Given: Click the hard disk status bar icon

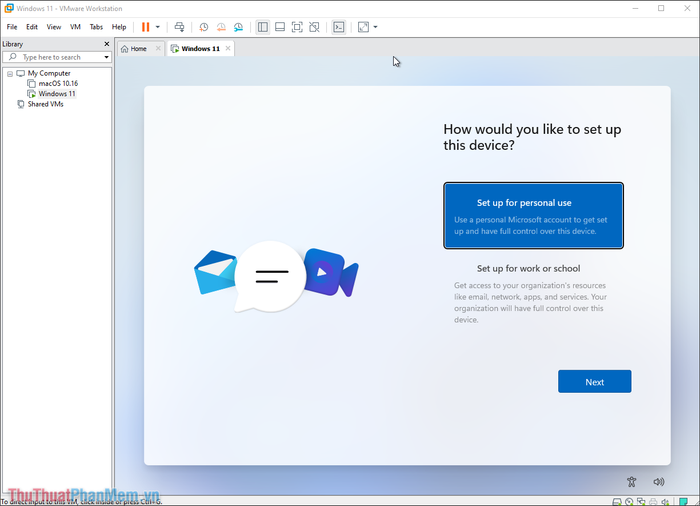Looking at the screenshot, I should pos(617,502).
